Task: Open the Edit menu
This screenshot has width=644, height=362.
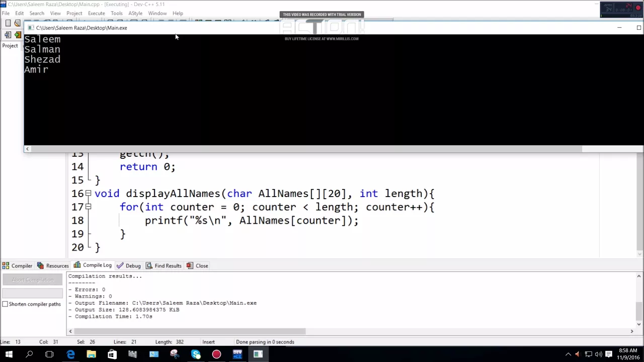Action: [x=20, y=13]
